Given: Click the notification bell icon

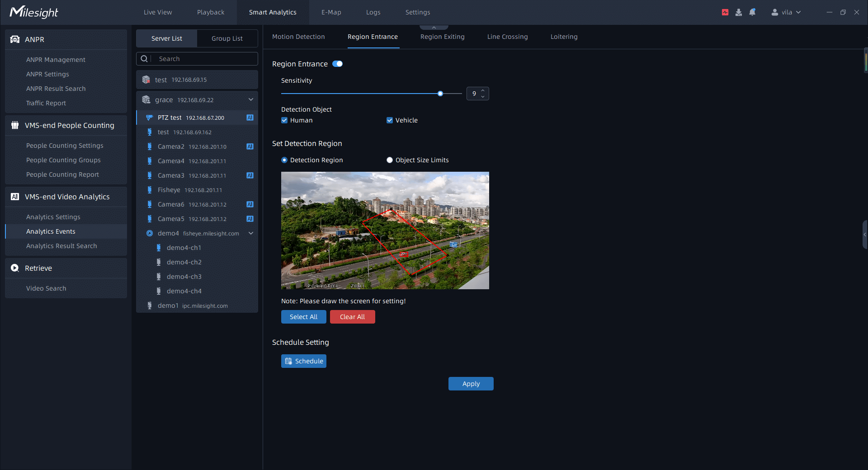Looking at the screenshot, I should pyautogui.click(x=752, y=12).
